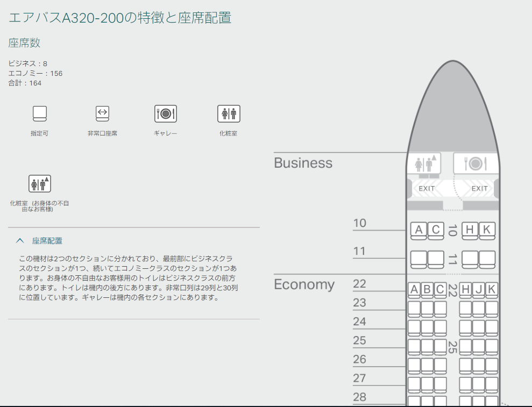This screenshot has width=532, height=407.
Task: Click the ビジネス：8 seat count
Action: (x=28, y=64)
